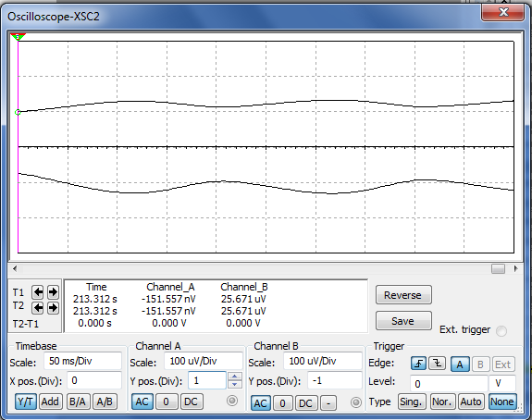Move cursor T1 right with arrow
Image resolution: width=532 pixels, height=420 pixels.
point(53,292)
